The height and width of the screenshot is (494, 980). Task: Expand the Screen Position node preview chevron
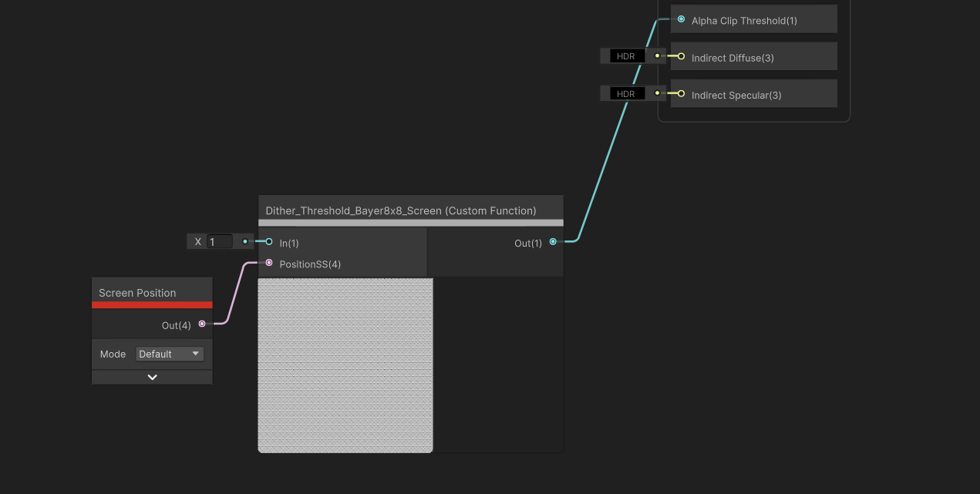(x=152, y=377)
